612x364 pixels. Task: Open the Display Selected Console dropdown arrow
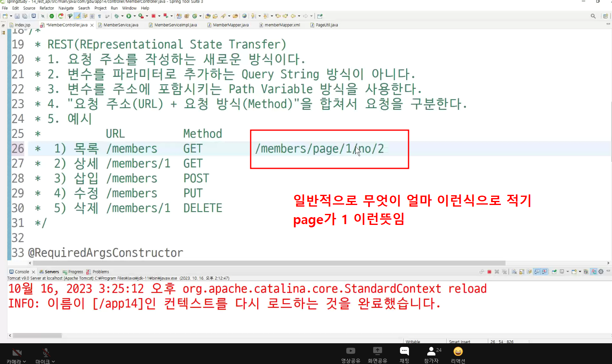[x=568, y=272]
